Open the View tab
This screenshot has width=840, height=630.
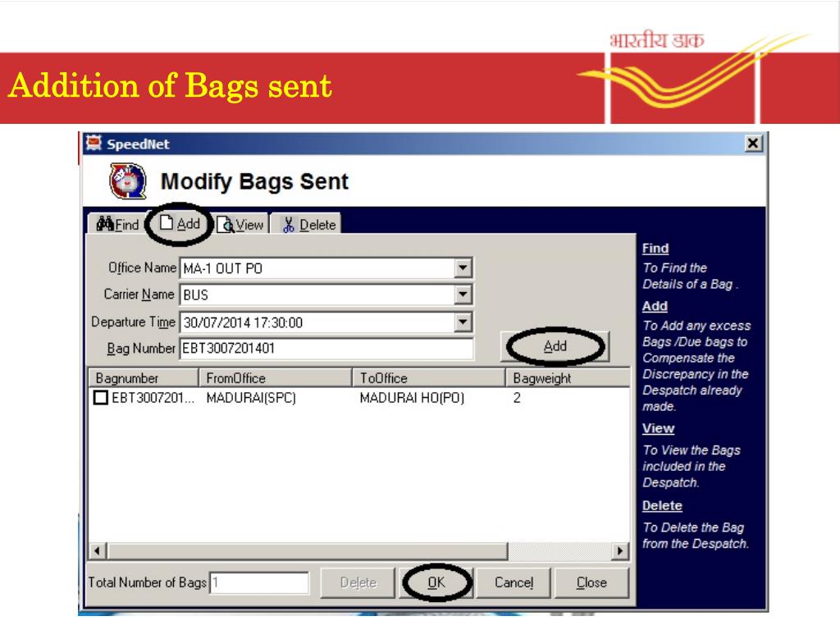tap(241, 225)
